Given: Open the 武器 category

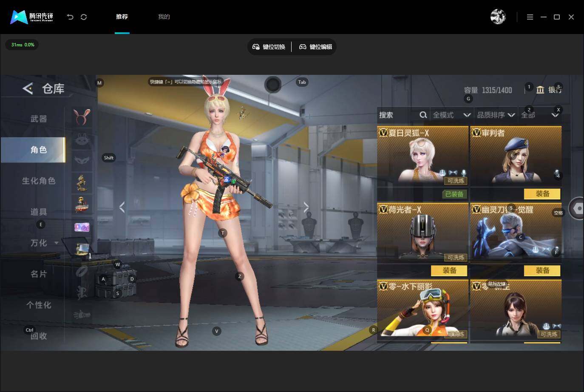Looking at the screenshot, I should click(x=39, y=119).
